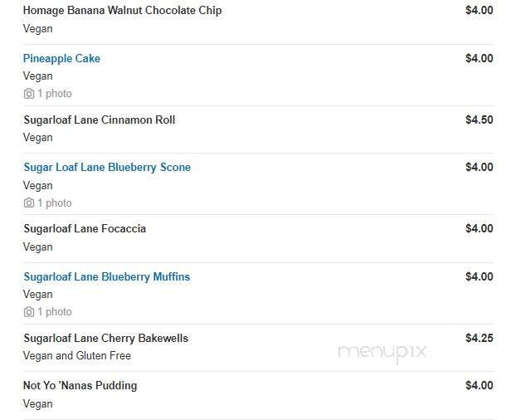This screenshot has width=531, height=420.
Task: Select the Sugarloaf Lane Focaccia item
Action: coord(85,228)
